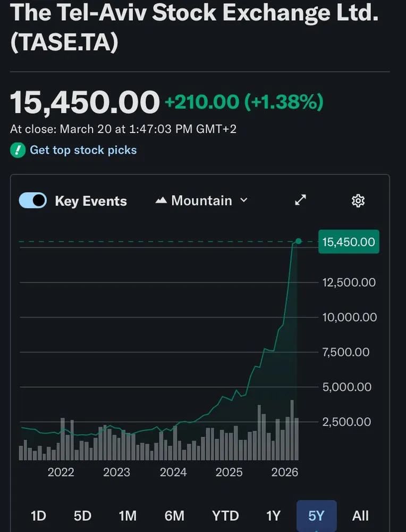
Task: Select the 5Y range tab
Action: pyautogui.click(x=316, y=516)
